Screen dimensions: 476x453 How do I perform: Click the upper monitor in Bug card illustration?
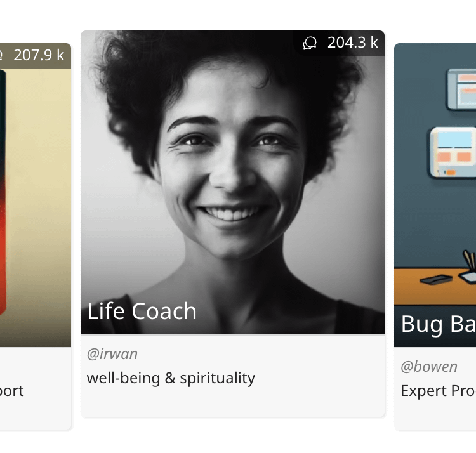point(461,89)
